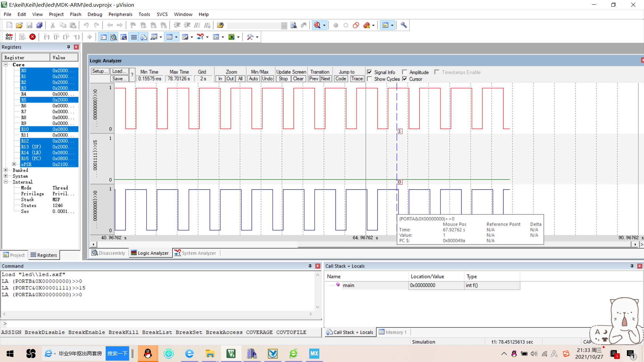
Task: Open the Memory windows dropdown arrow
Action: click(x=176, y=37)
